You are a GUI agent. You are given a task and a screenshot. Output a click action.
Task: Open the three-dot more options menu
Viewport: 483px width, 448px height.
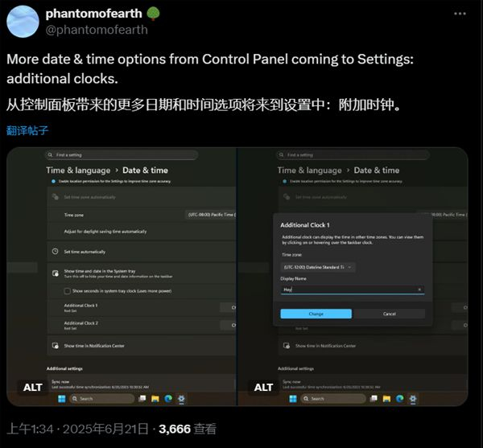click(460, 14)
